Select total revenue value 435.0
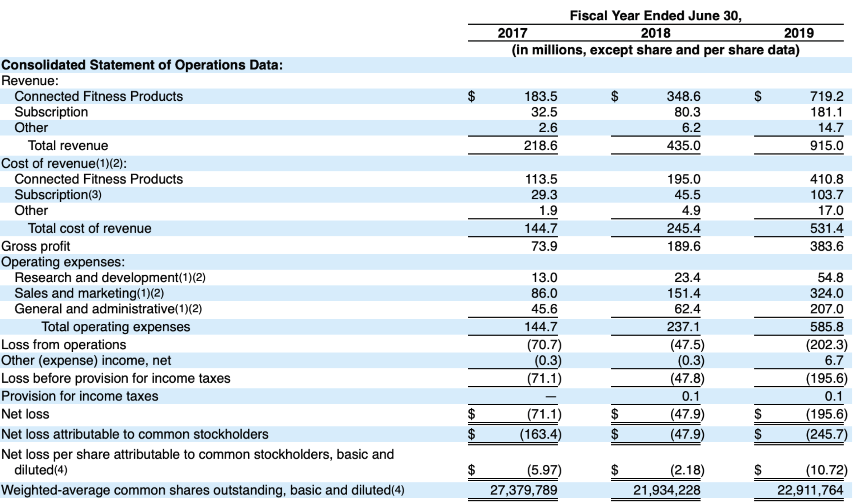 (684, 145)
